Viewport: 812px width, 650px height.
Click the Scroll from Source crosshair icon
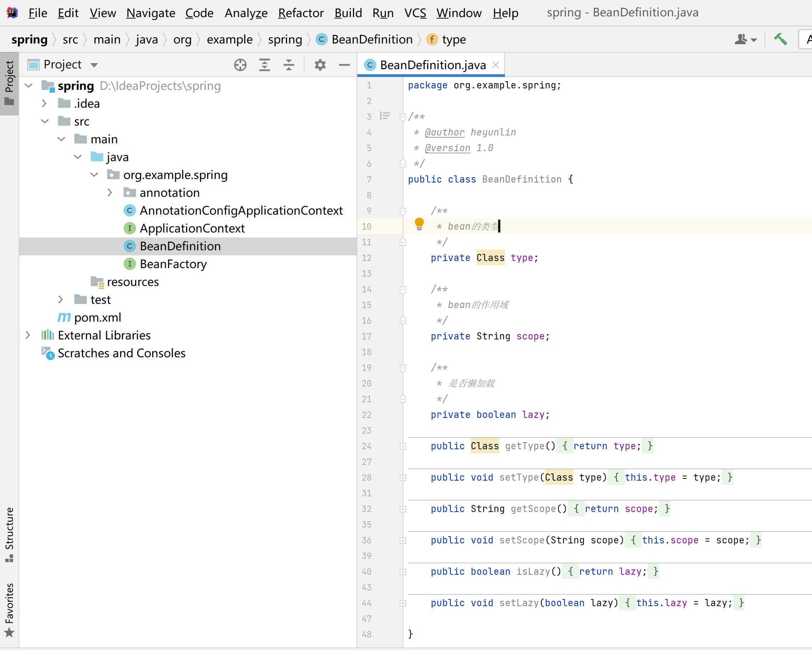(x=240, y=65)
